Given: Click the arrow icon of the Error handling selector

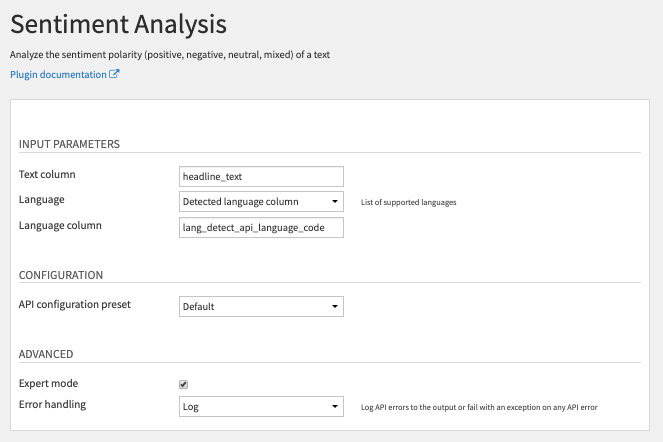Looking at the screenshot, I should [x=335, y=406].
